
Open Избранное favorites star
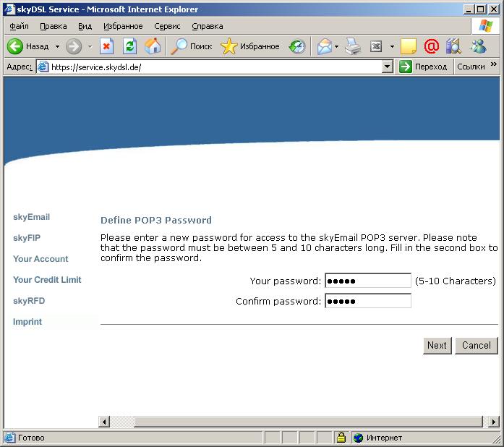tap(228, 46)
